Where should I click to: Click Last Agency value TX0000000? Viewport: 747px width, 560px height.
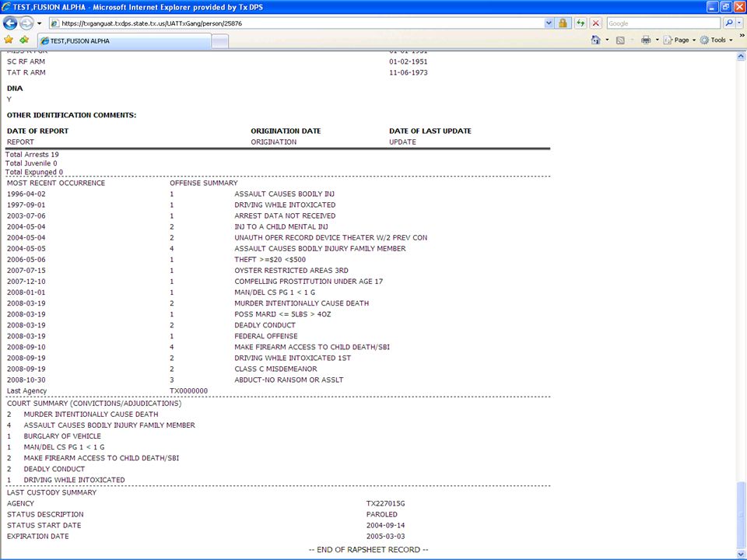point(188,391)
